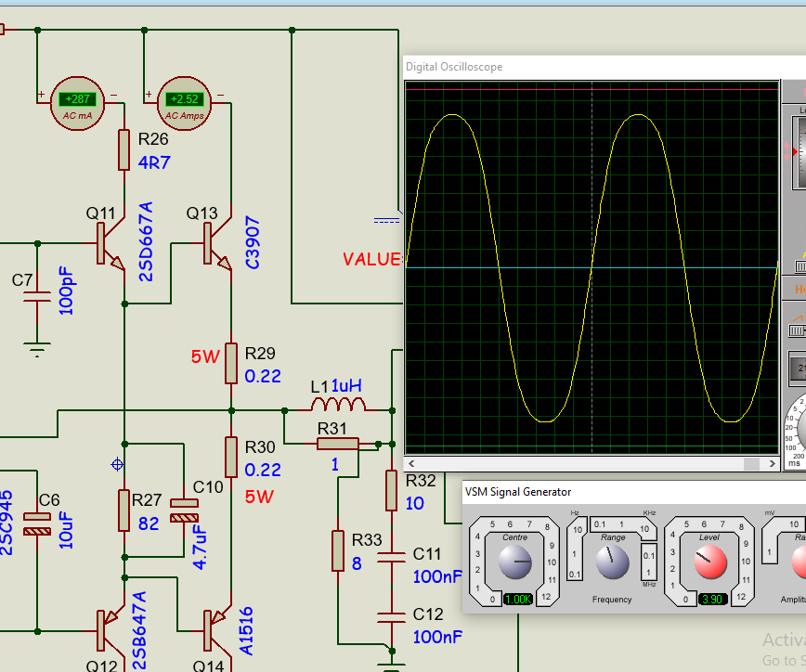This screenshot has height=672, width=806.
Task: Click oscilloscope scrollbar right arrow
Action: 772,463
